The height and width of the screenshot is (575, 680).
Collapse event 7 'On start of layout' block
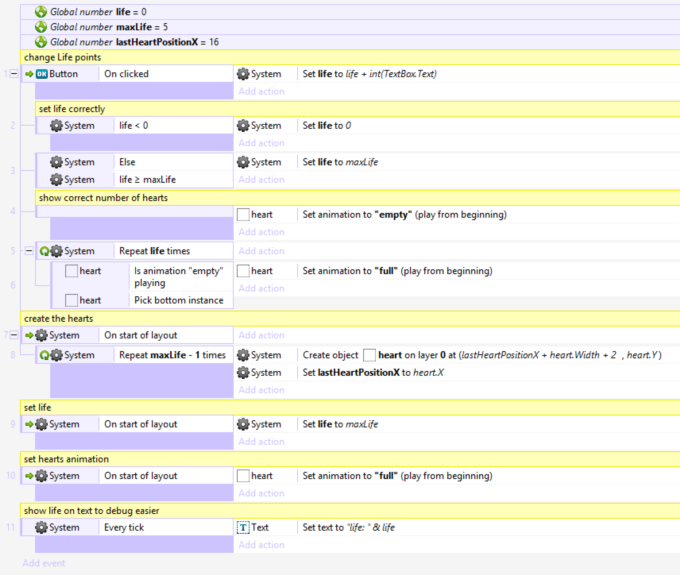coord(13,335)
